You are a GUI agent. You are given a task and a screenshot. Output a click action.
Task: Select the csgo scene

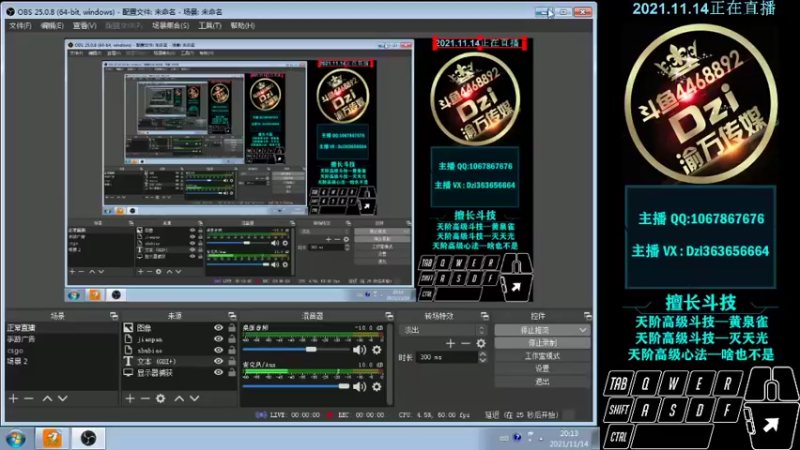pyautogui.click(x=62, y=350)
